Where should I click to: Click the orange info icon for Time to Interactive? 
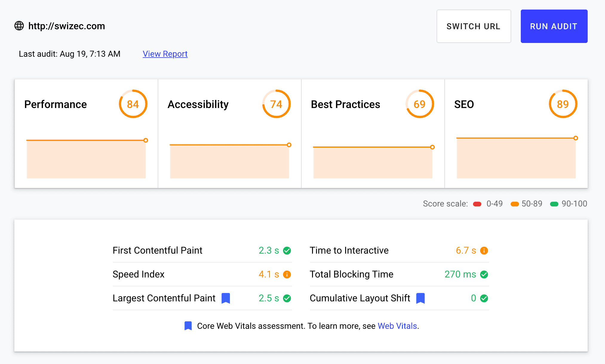point(484,251)
